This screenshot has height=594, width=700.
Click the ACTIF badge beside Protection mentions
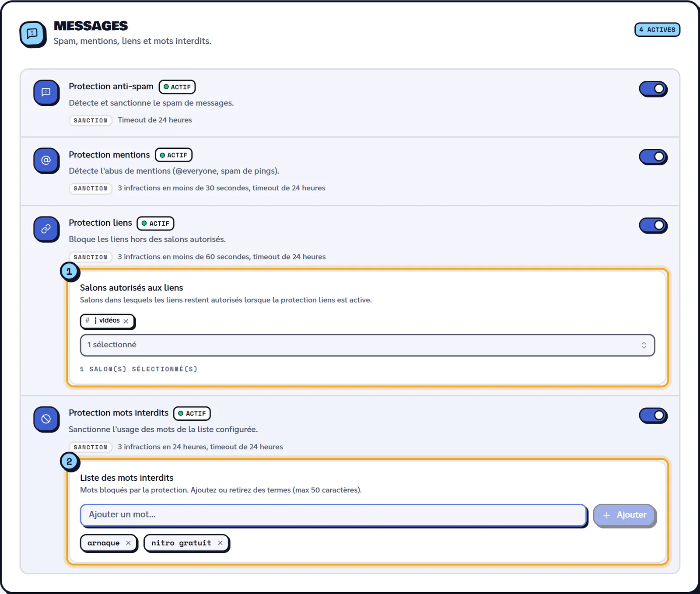pos(174,155)
